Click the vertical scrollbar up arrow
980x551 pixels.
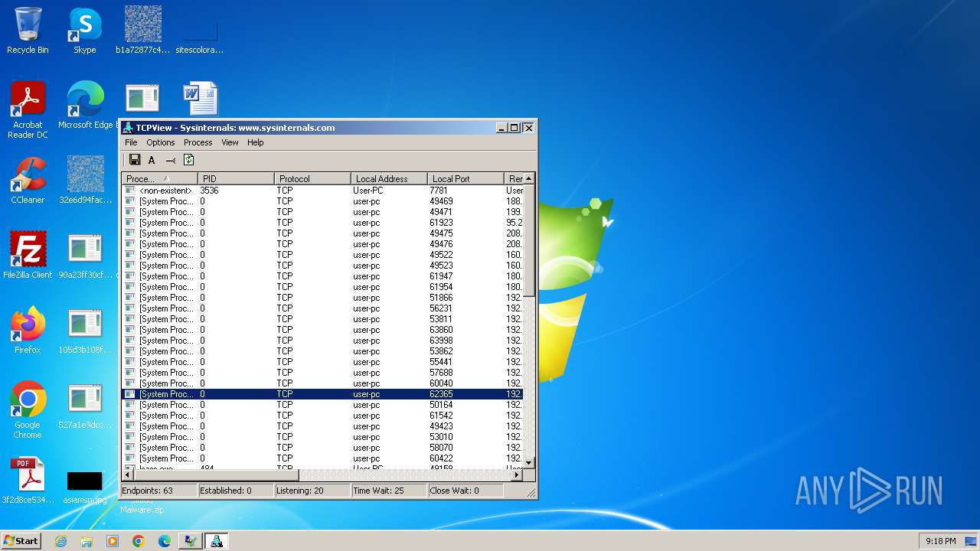(528, 178)
